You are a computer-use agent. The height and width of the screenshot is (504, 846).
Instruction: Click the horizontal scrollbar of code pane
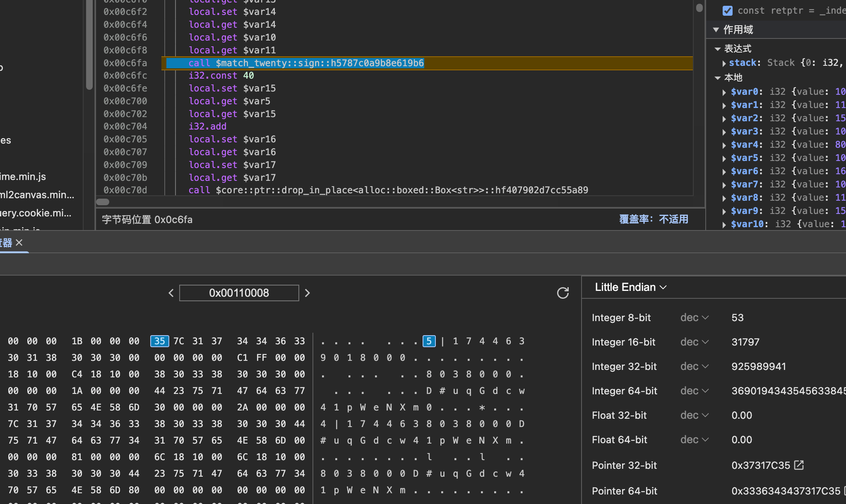coord(103,202)
